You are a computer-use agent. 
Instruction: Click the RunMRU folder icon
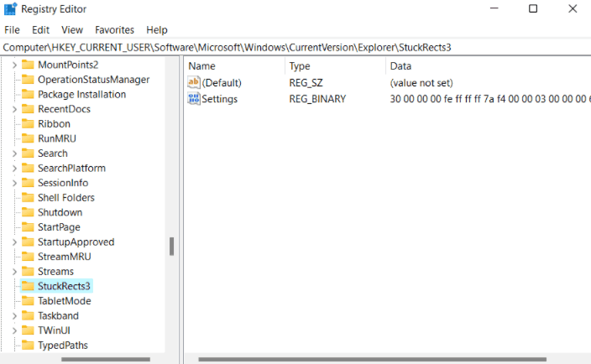28,138
